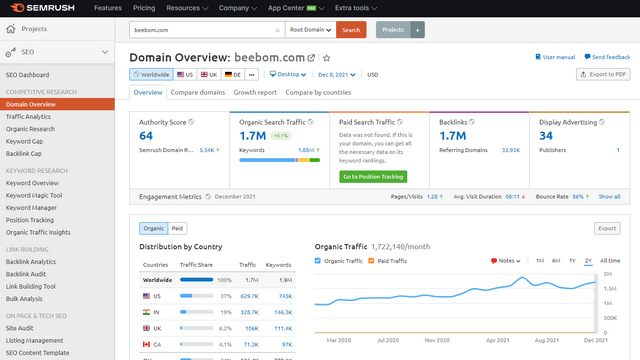Screen dimensions: 640x360
Task: Open Root Domain dropdown
Action: [x=311, y=30]
